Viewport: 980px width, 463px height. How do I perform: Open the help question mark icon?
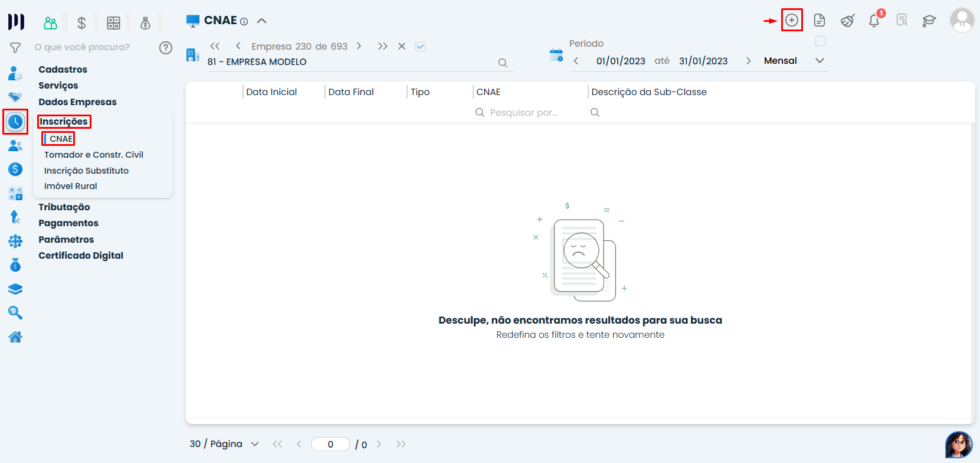tap(166, 48)
